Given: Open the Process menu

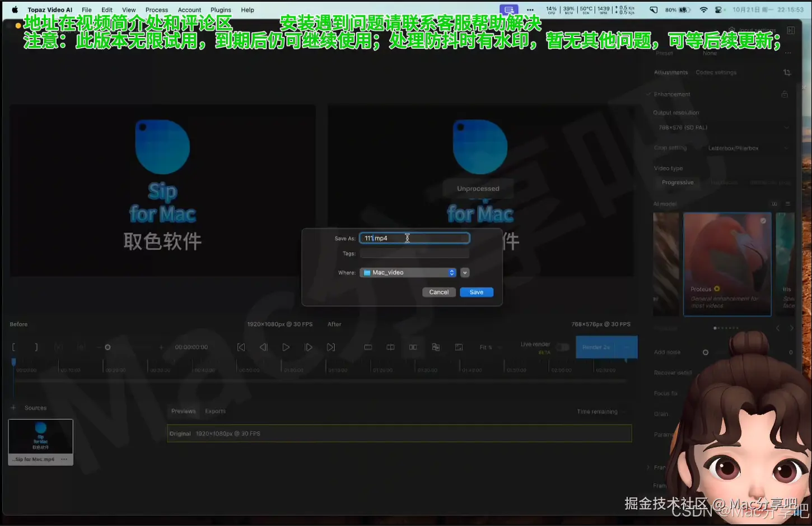Looking at the screenshot, I should [x=156, y=10].
